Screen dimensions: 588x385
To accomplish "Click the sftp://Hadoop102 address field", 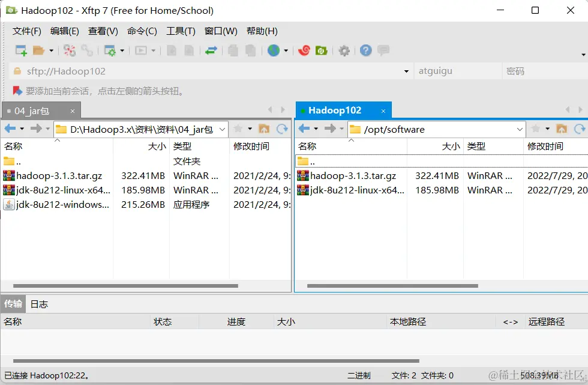I will click(x=210, y=71).
